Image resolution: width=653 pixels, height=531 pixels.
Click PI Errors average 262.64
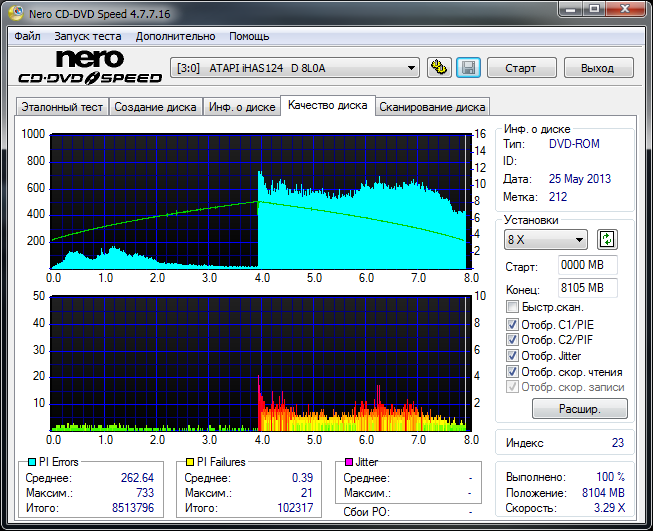click(x=137, y=478)
